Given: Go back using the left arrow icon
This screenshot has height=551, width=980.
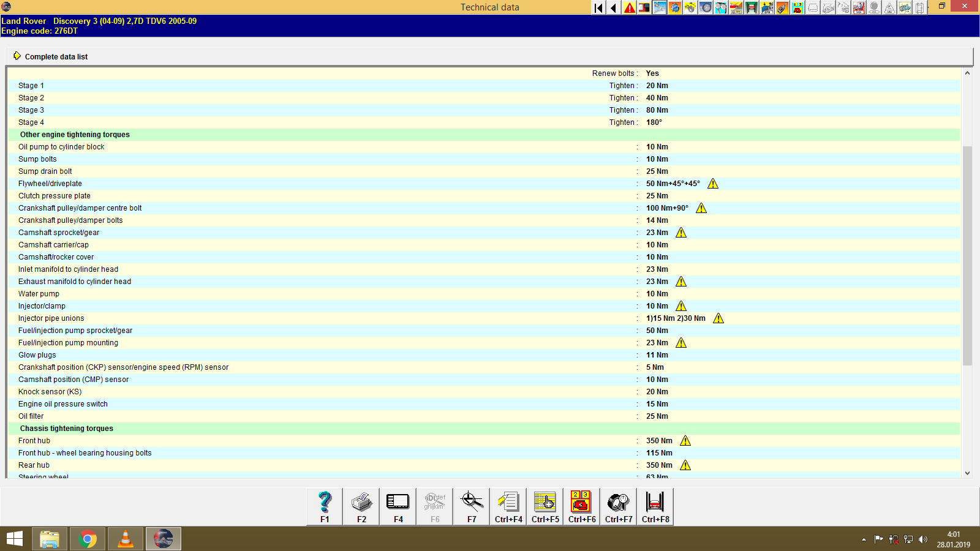Looking at the screenshot, I should [x=614, y=8].
